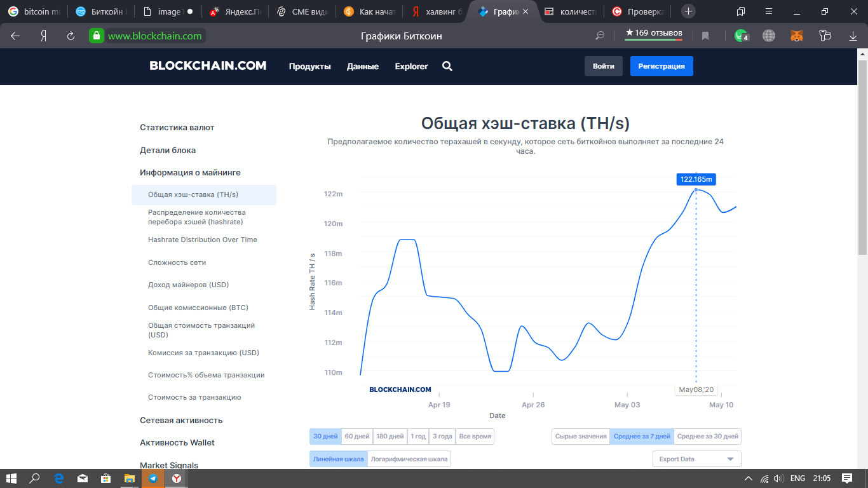The image size is (868, 488).
Task: Open the green extension with badge 4
Action: click(741, 36)
